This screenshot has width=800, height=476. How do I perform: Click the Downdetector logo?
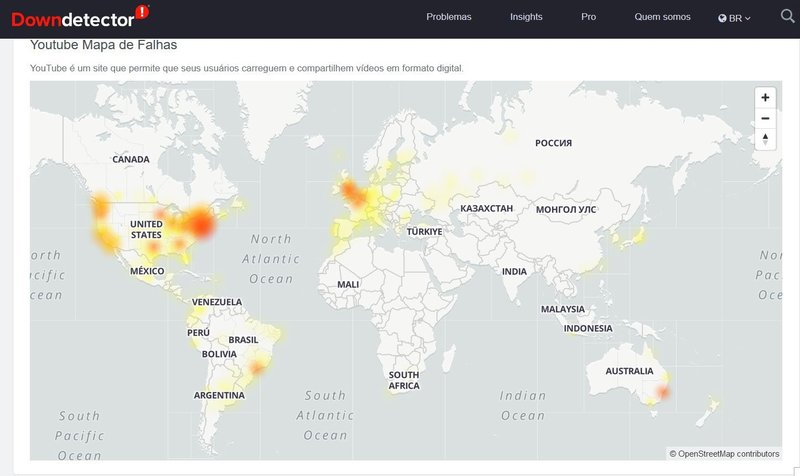(x=80, y=17)
